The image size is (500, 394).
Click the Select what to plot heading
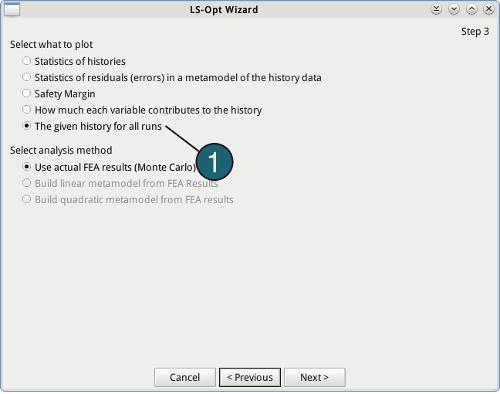pyautogui.click(x=51, y=44)
